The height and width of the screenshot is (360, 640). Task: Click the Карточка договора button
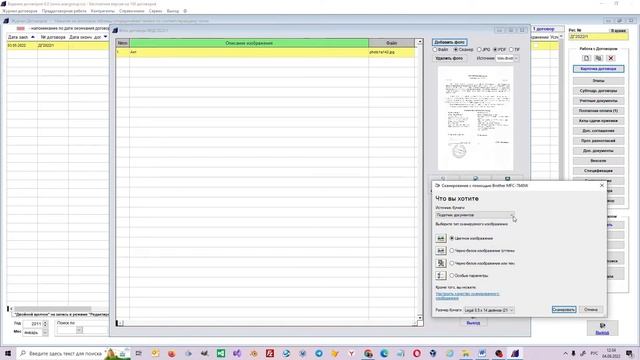(598, 69)
